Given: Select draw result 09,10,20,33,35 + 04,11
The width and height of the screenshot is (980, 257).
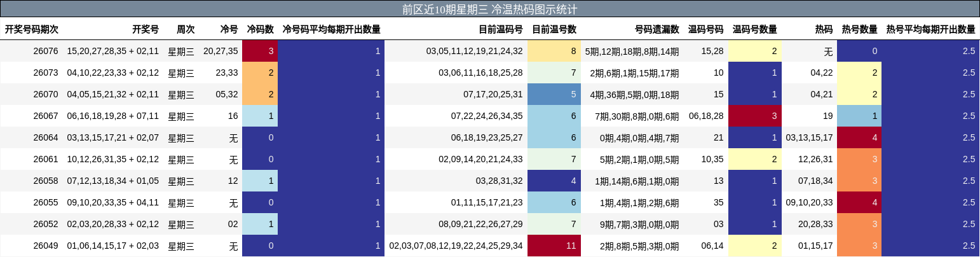Looking at the screenshot, I should coord(113,202).
